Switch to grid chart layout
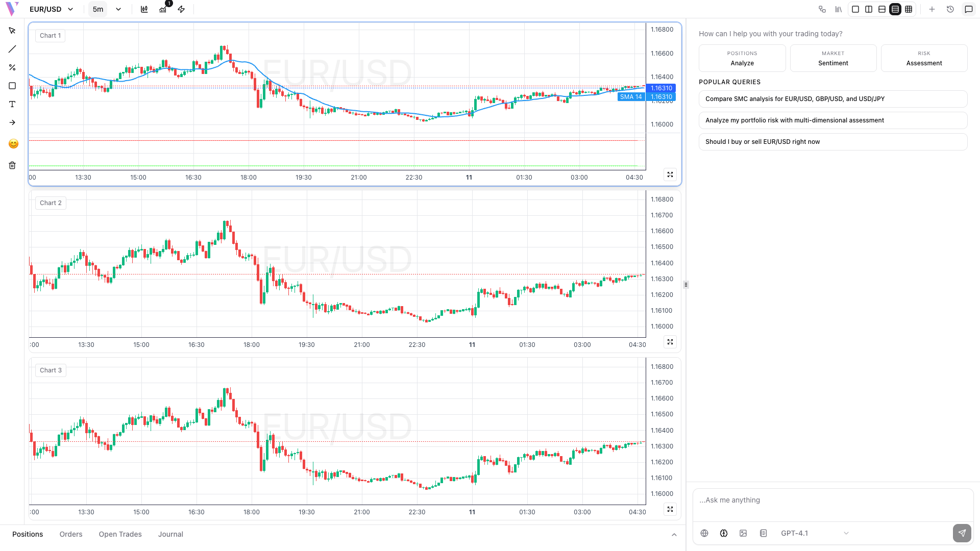The width and height of the screenshot is (980, 551). coord(909,9)
